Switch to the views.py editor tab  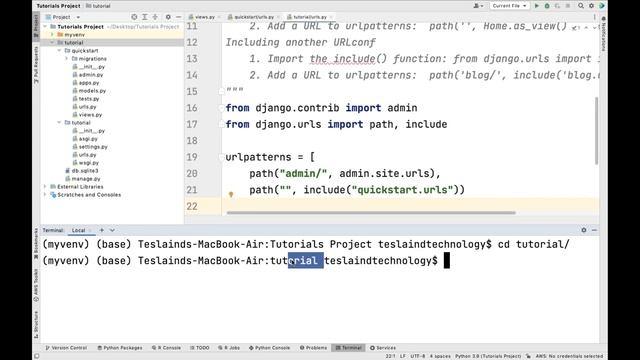click(x=204, y=17)
